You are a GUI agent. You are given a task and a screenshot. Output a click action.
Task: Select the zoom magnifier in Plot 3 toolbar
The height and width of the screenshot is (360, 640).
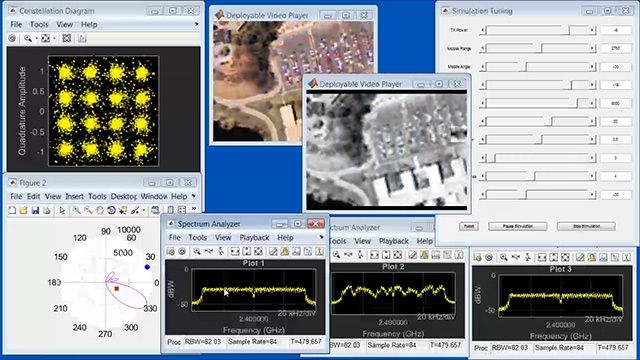tap(504, 258)
